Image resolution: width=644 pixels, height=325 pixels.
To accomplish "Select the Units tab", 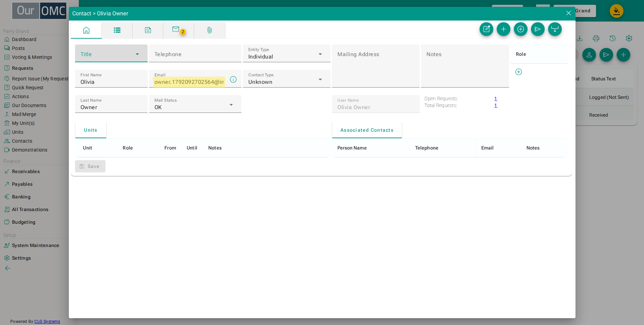I will [91, 130].
